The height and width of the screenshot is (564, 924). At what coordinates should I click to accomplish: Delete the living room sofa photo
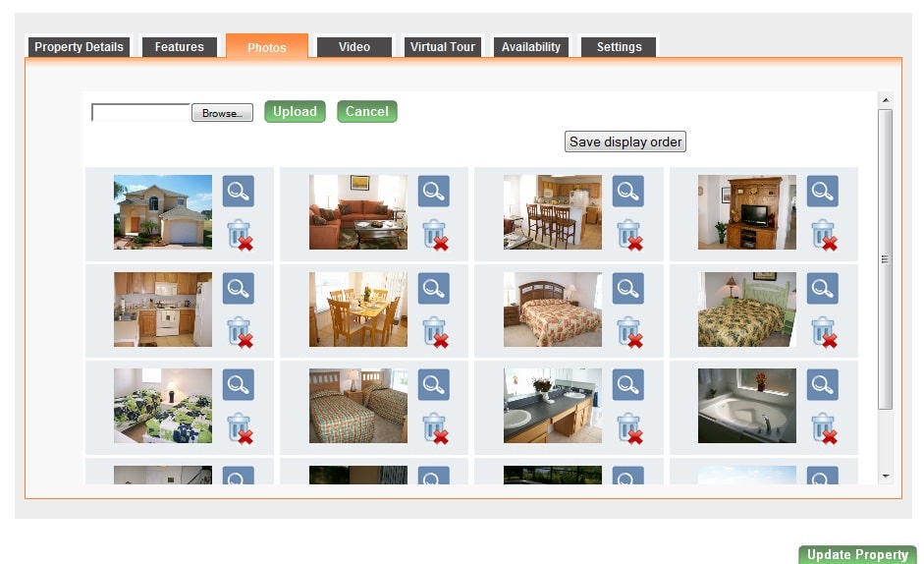click(435, 235)
